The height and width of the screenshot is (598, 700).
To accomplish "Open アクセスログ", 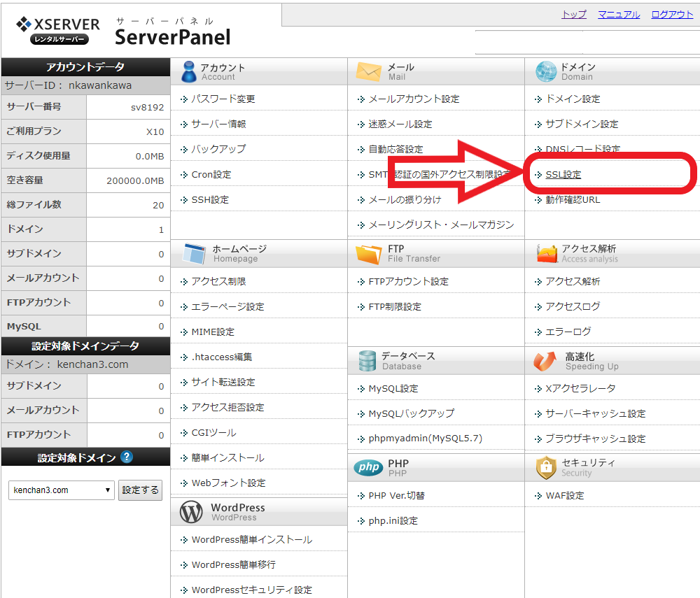I will [573, 307].
